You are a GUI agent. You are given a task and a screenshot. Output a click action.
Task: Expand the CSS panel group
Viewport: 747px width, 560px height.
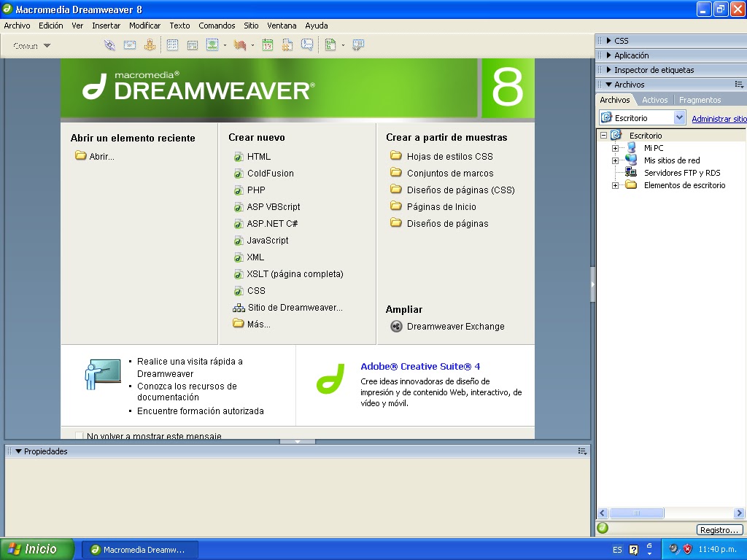609,41
